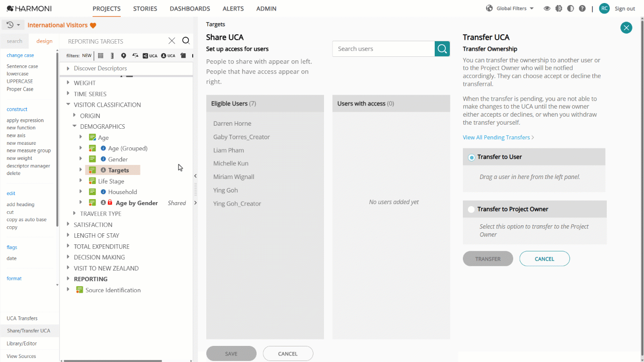Collapse the side panel with left chevron
Screen dimensions: 644x362
[195, 176]
